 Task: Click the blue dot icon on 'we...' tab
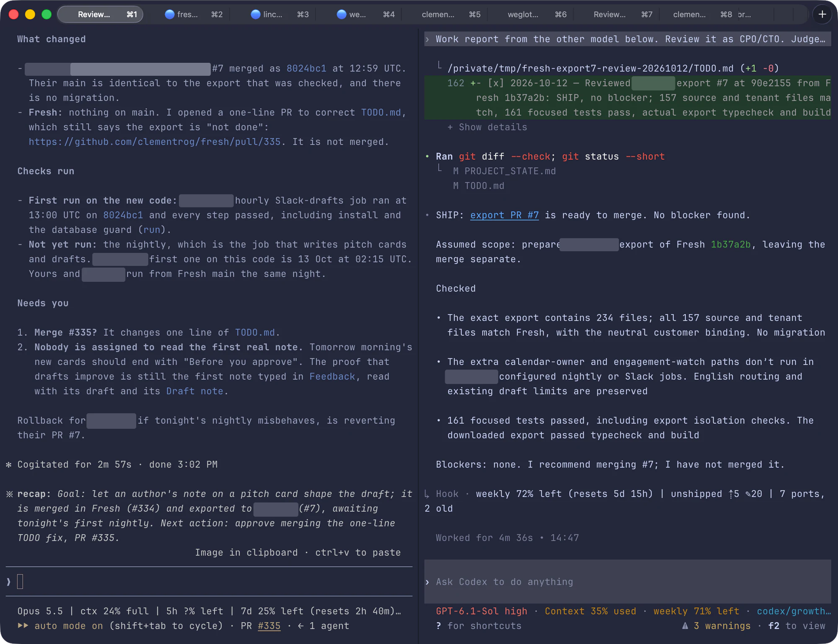tap(341, 14)
